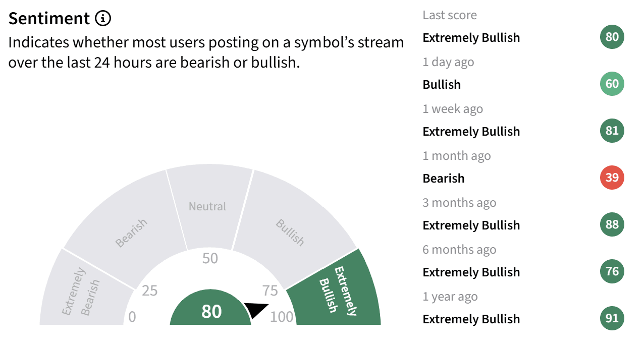Select the Bullish gauge segment
The image size is (644, 347).
pyautogui.click(x=293, y=218)
